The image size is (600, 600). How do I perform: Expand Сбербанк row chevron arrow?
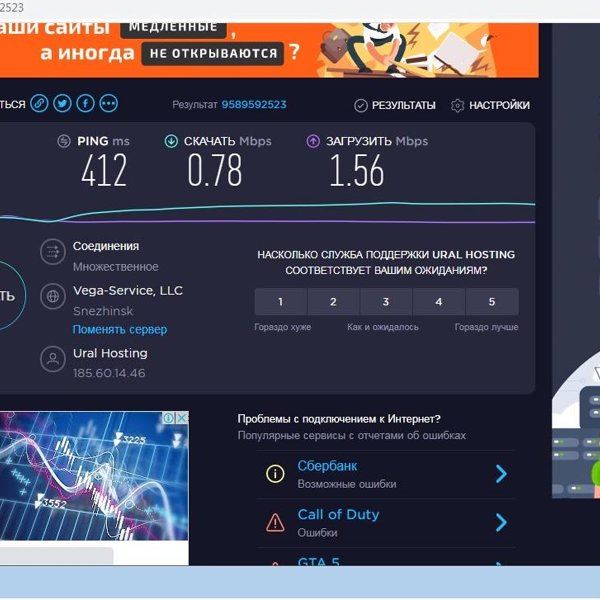pyautogui.click(x=501, y=474)
